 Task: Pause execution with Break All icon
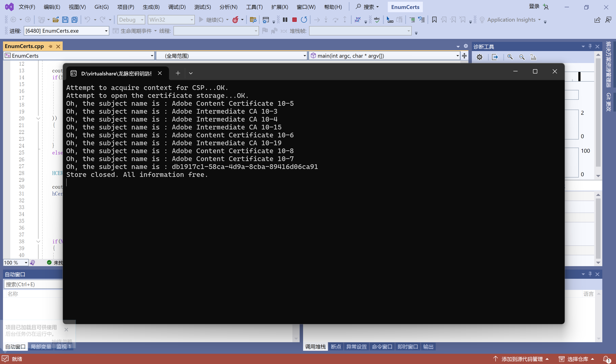(285, 20)
